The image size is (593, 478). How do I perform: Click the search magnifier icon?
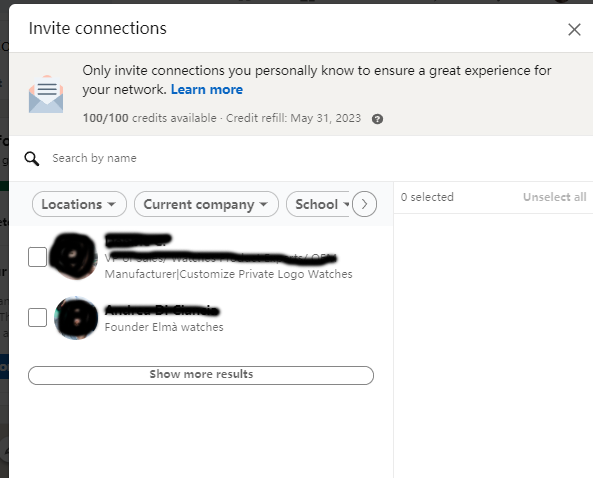point(32,159)
